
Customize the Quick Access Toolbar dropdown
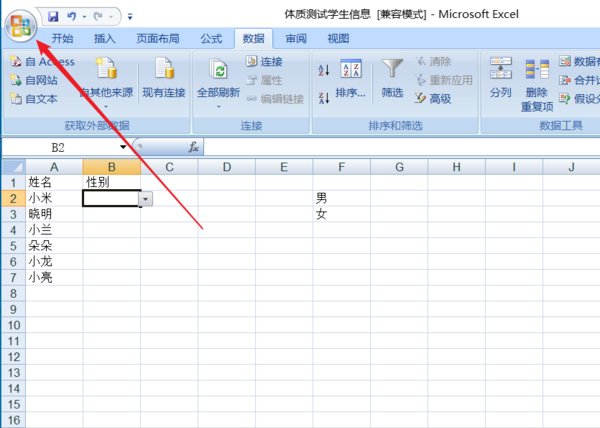tap(130, 17)
